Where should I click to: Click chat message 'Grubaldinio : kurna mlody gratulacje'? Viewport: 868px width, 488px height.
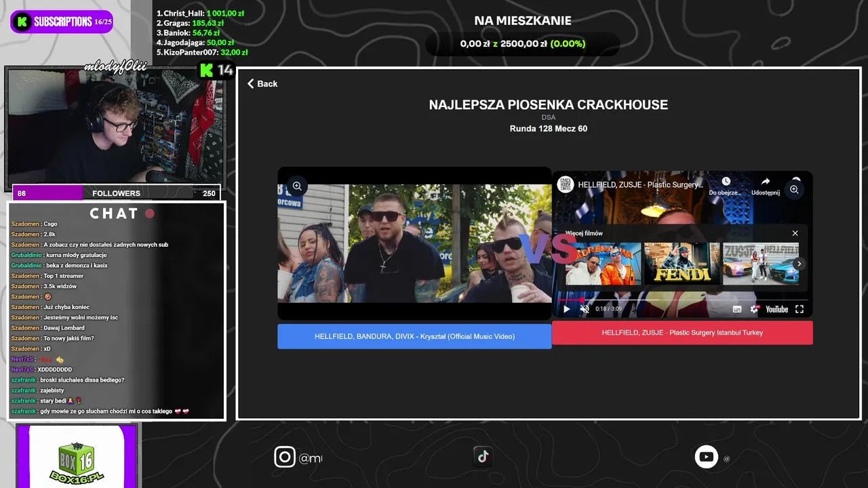[59, 255]
